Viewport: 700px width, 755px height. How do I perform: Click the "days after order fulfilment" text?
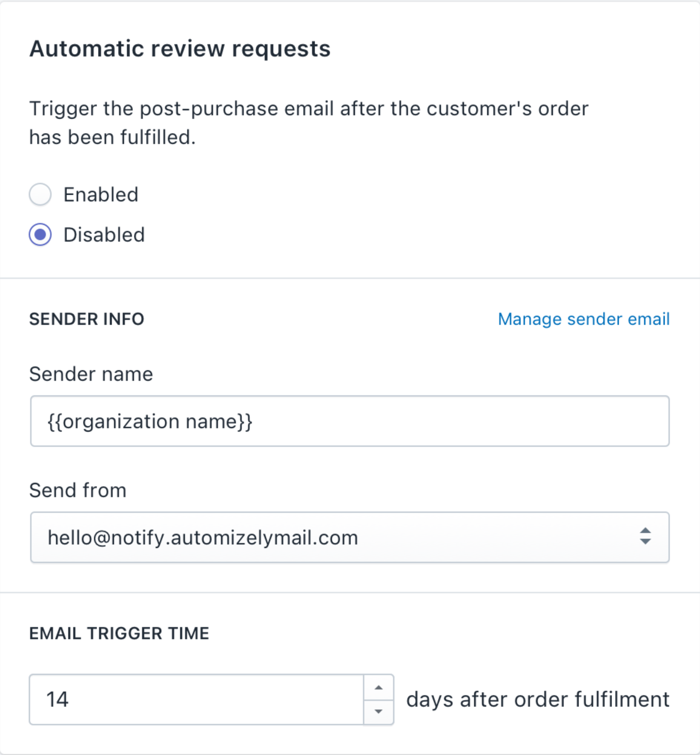coord(537,699)
